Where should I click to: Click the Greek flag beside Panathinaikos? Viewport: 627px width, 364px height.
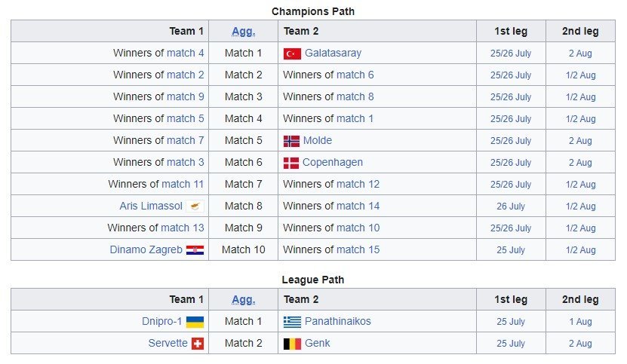point(292,322)
